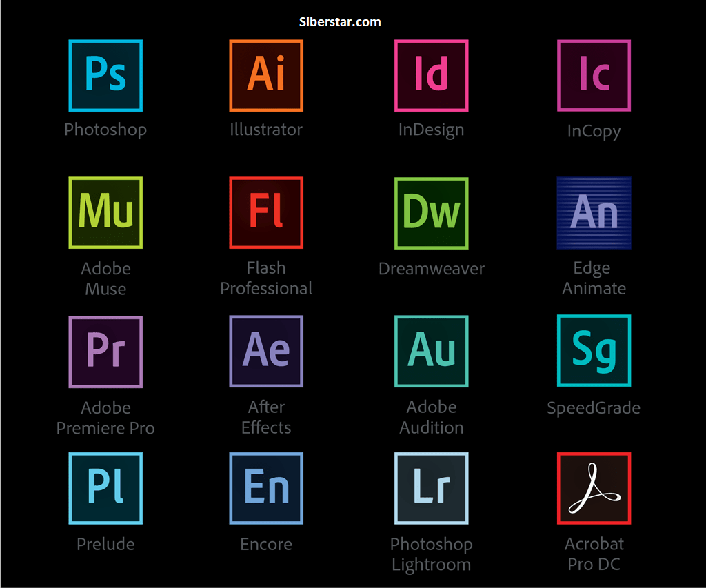This screenshot has width=706, height=588.
Task: Click the Photoshop Ps icon
Action: 105,76
